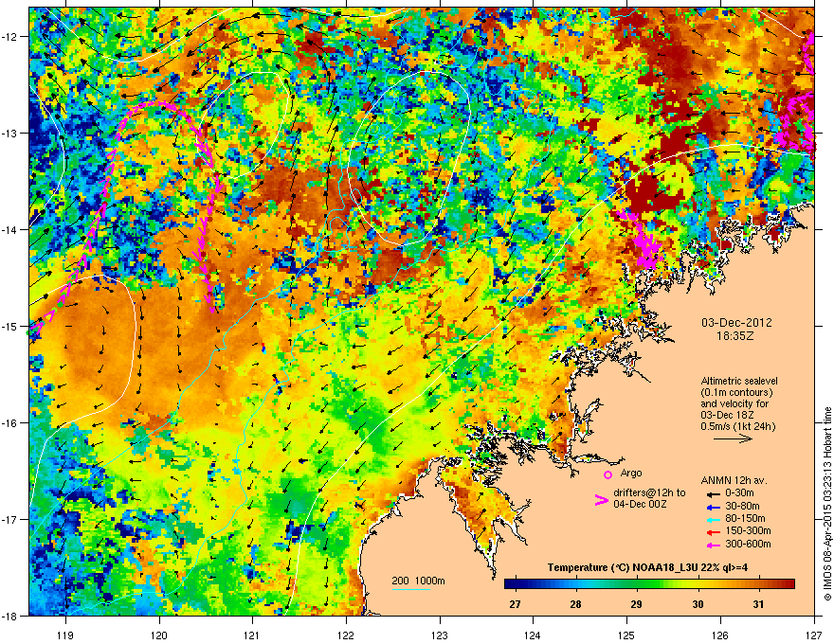This screenshot has height=644, width=834.
Task: Click the 'Argo' legend label
Action: point(631,473)
